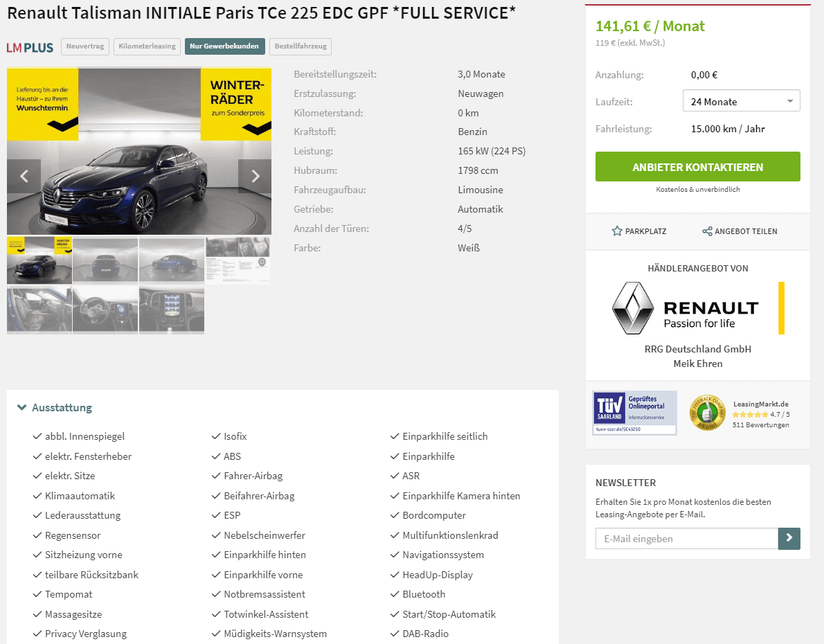Select the Nur Gewerbekunden tag
This screenshot has height=644, width=824.
(x=224, y=46)
